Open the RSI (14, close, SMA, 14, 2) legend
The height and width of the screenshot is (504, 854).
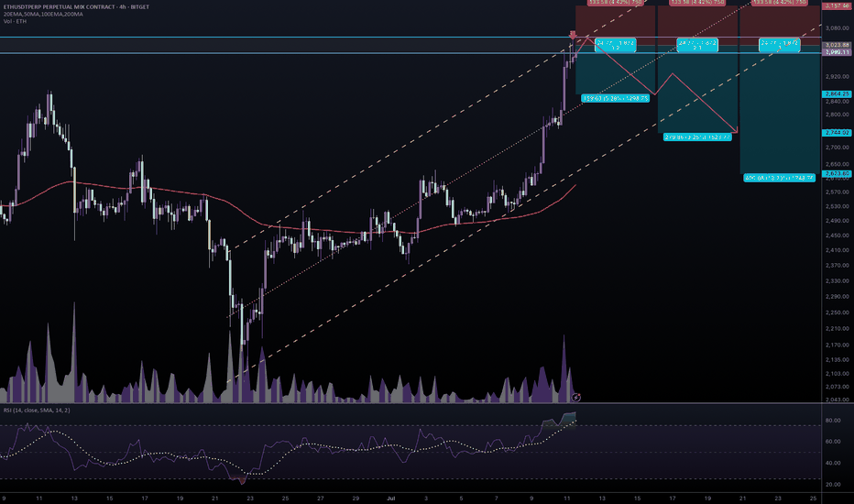pos(37,410)
